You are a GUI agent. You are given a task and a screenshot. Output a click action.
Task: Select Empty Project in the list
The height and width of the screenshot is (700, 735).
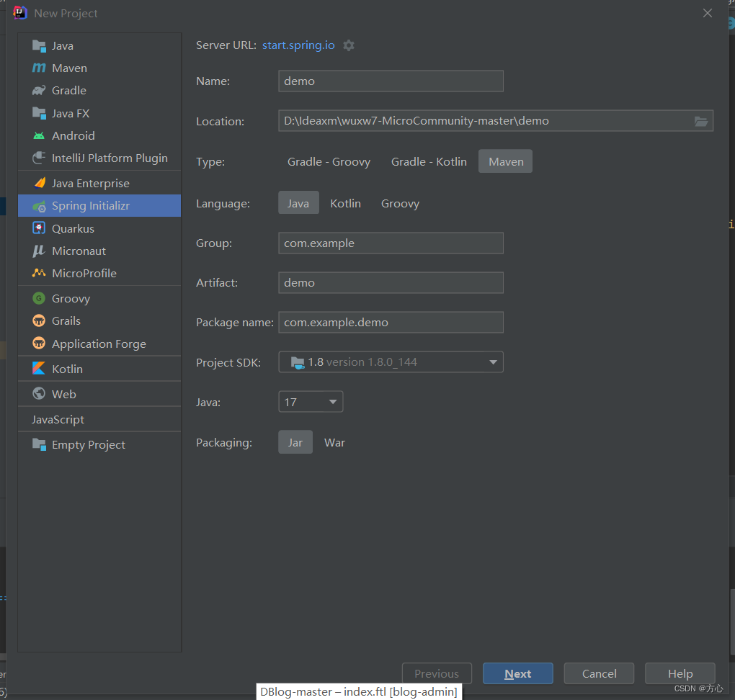click(99, 444)
